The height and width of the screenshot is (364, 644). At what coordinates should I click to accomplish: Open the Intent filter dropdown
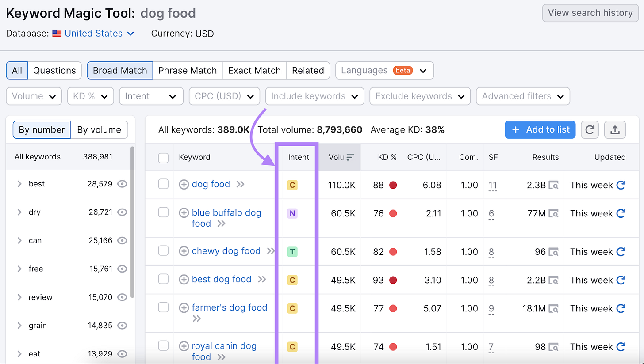[151, 96]
